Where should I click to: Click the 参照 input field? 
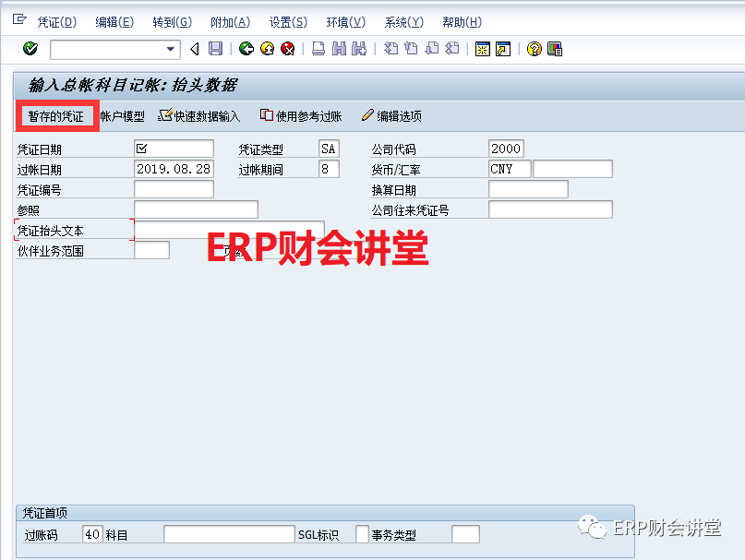pos(197,209)
